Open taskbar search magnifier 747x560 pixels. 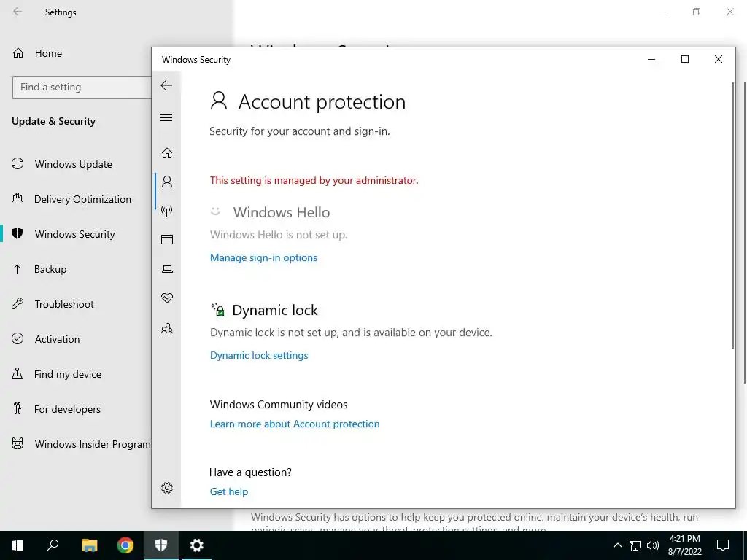point(53,545)
